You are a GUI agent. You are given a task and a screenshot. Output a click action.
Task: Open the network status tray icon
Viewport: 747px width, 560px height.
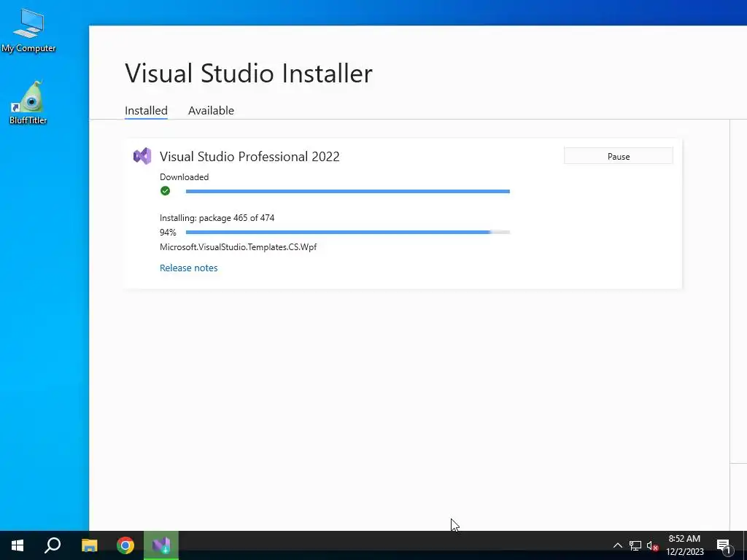pyautogui.click(x=635, y=545)
